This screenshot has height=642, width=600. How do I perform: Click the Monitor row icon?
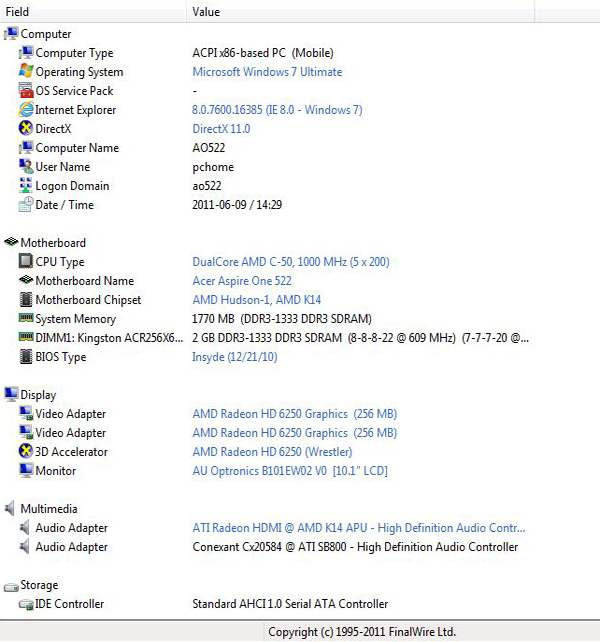[26, 470]
